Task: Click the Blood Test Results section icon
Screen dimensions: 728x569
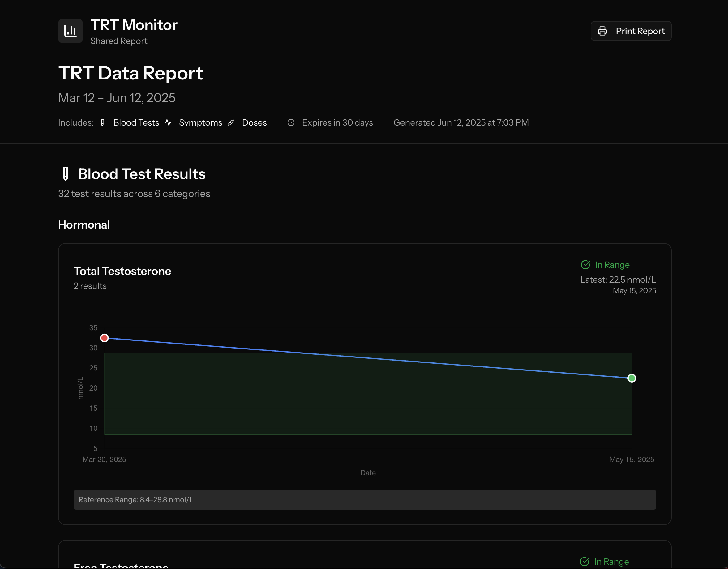Action: [65, 174]
